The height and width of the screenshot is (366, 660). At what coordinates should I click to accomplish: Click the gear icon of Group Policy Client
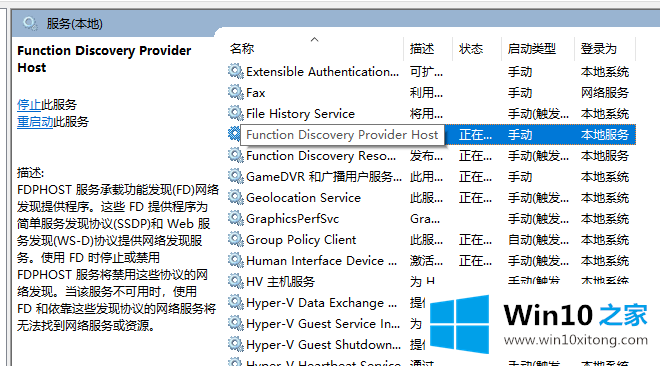pos(236,239)
